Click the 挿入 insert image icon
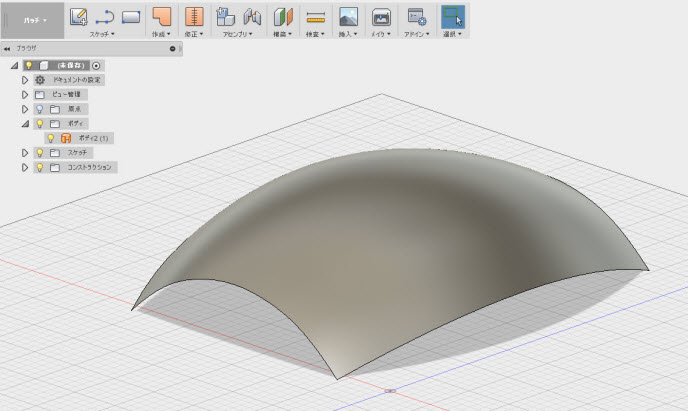This screenshot has height=411, width=688. coord(348,17)
